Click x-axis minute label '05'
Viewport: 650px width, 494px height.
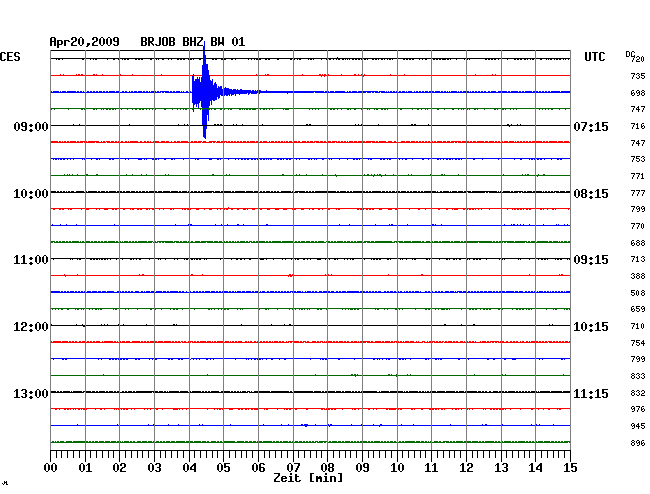coord(223,467)
